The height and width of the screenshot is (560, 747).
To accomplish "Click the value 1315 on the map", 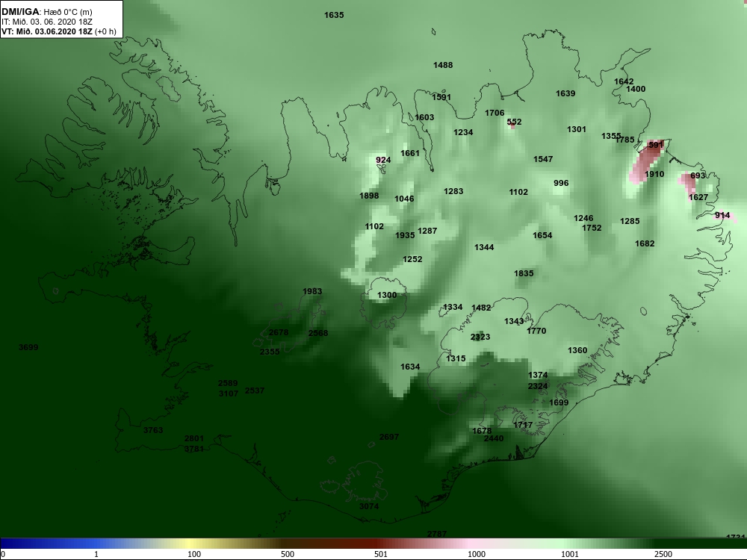I will pyautogui.click(x=456, y=358).
